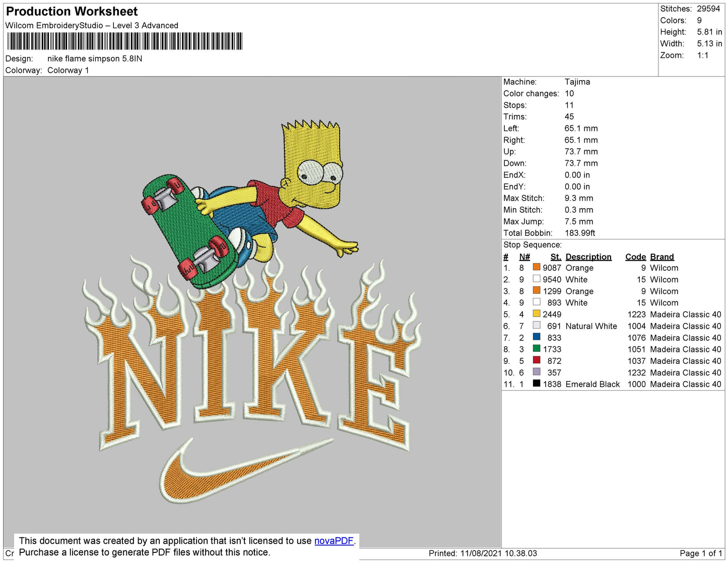Click the novaPDF hyperlink in the notice

334,541
